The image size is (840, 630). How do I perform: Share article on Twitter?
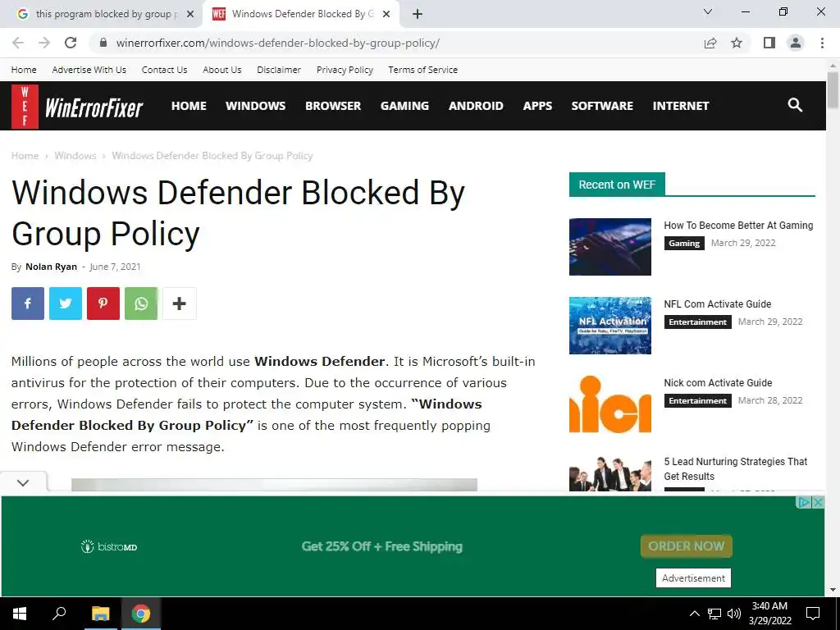coord(66,304)
